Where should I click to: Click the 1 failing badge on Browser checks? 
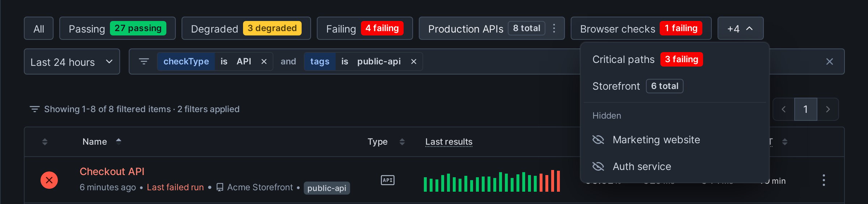pos(681,28)
